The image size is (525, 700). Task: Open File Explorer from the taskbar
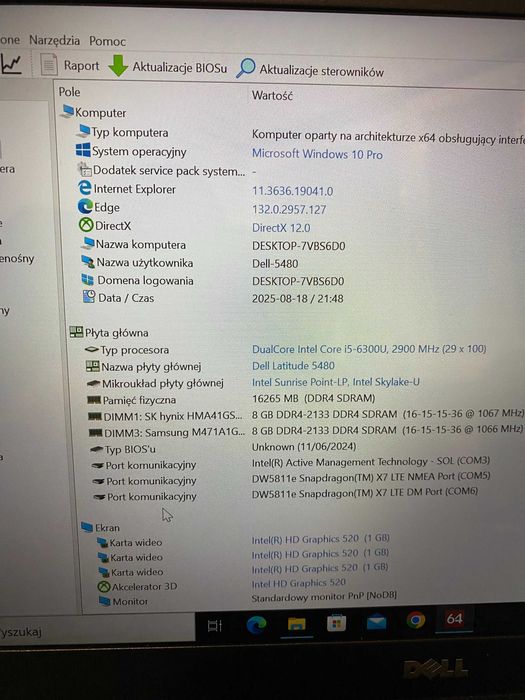pyautogui.click(x=296, y=623)
